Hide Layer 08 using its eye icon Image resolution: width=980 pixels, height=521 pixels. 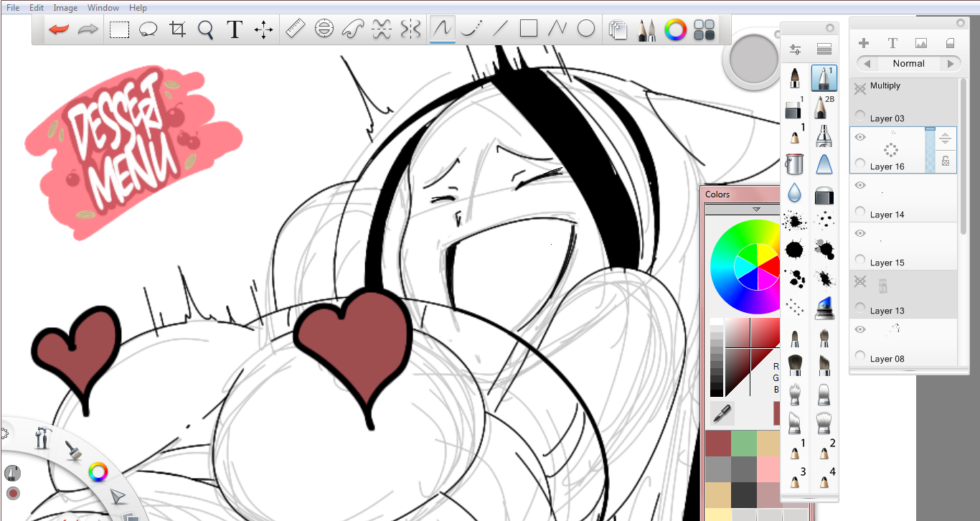click(860, 329)
